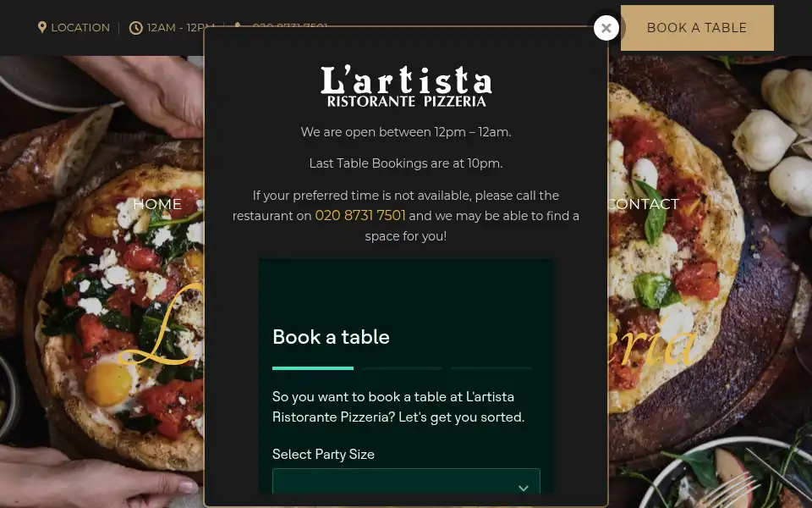Click the Book a Table button in header
Screen dimensions: 812x508
click(x=697, y=28)
